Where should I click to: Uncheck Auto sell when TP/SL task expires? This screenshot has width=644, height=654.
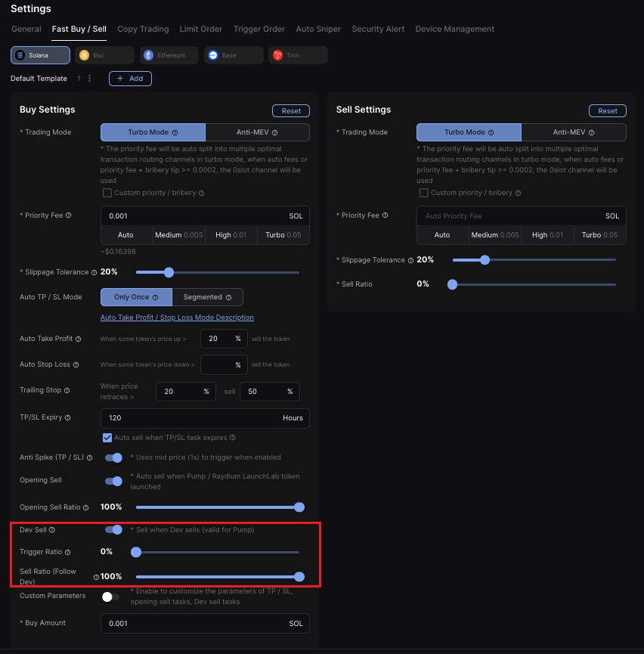pos(107,438)
